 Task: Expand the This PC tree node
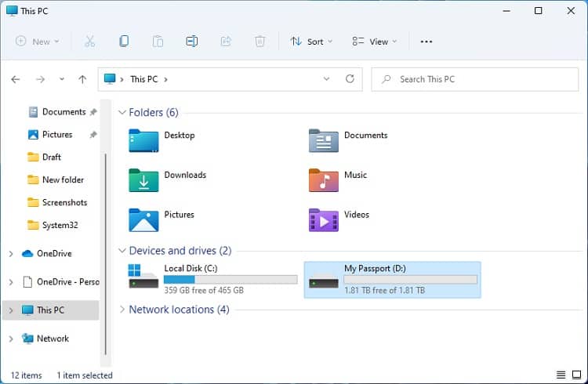(x=11, y=310)
